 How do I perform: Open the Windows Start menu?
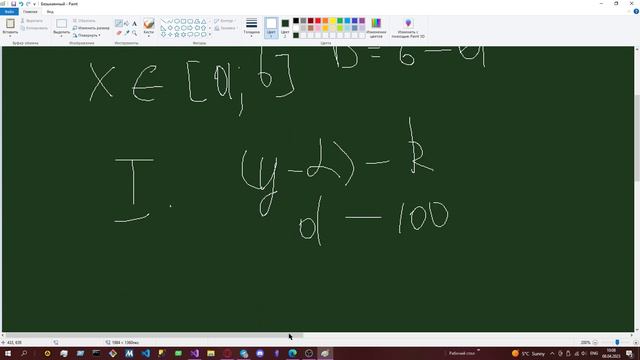click(x=7, y=353)
